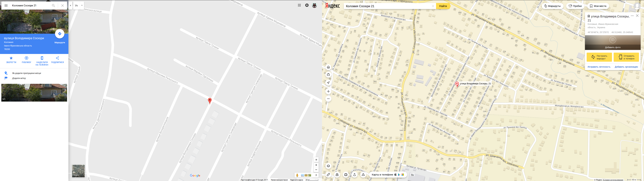Screen dimensions: 644x181
Task: Click the Google Maps search magnifier icon
Action: tap(53, 6)
